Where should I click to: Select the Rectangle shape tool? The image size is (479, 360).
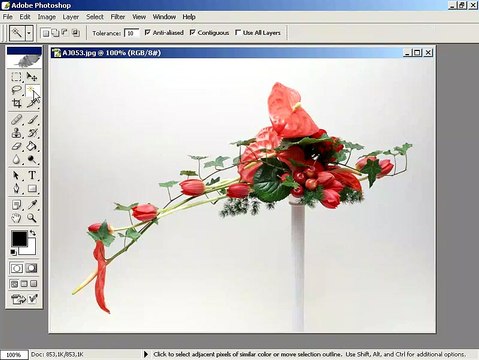point(32,189)
